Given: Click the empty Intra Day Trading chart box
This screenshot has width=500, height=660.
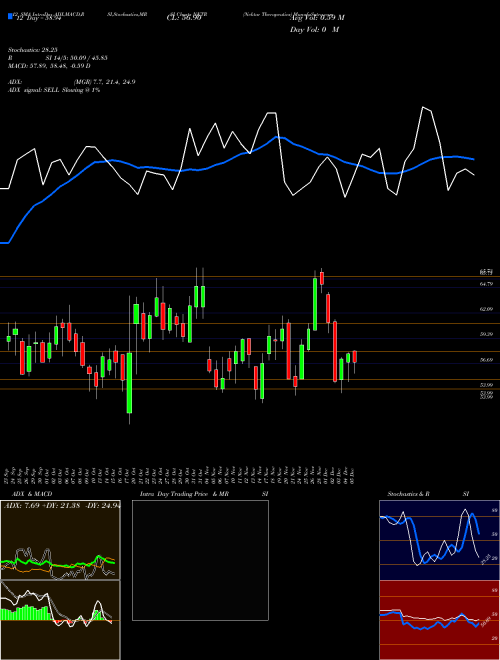Looking at the screenshot, I should (x=200, y=560).
